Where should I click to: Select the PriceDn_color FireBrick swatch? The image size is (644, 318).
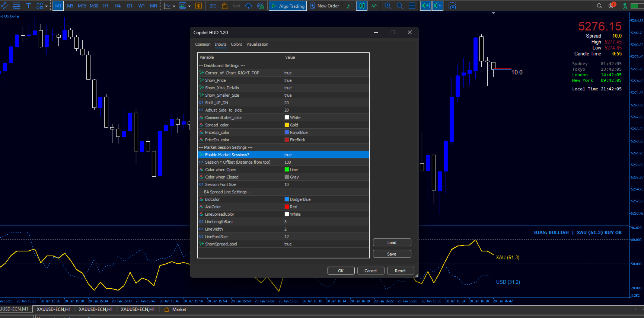click(287, 140)
